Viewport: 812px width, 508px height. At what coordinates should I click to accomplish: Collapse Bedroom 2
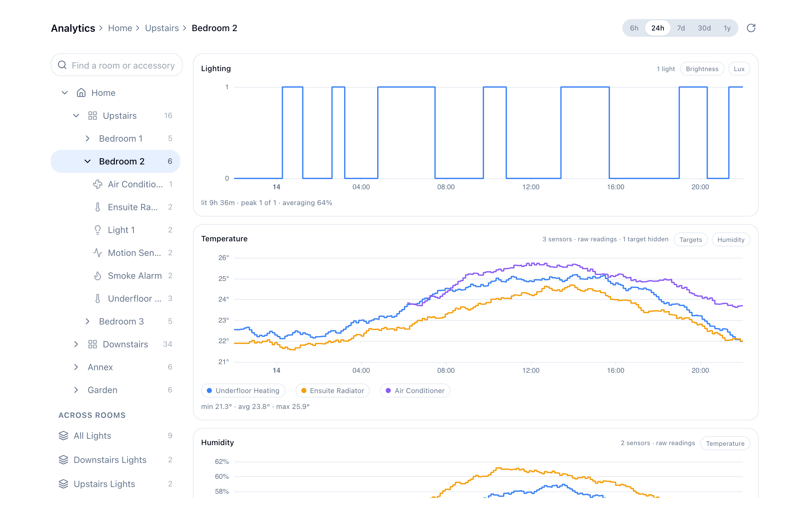pyautogui.click(x=88, y=161)
